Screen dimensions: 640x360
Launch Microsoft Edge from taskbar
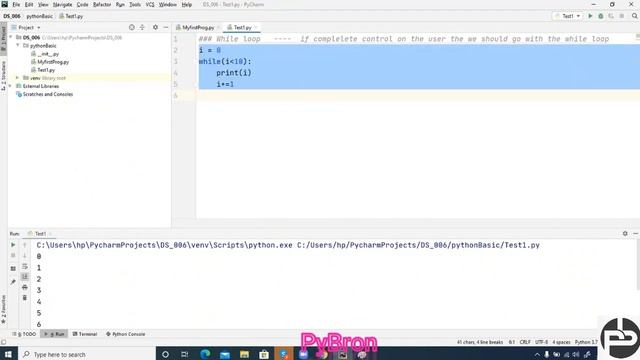[x=205, y=354]
